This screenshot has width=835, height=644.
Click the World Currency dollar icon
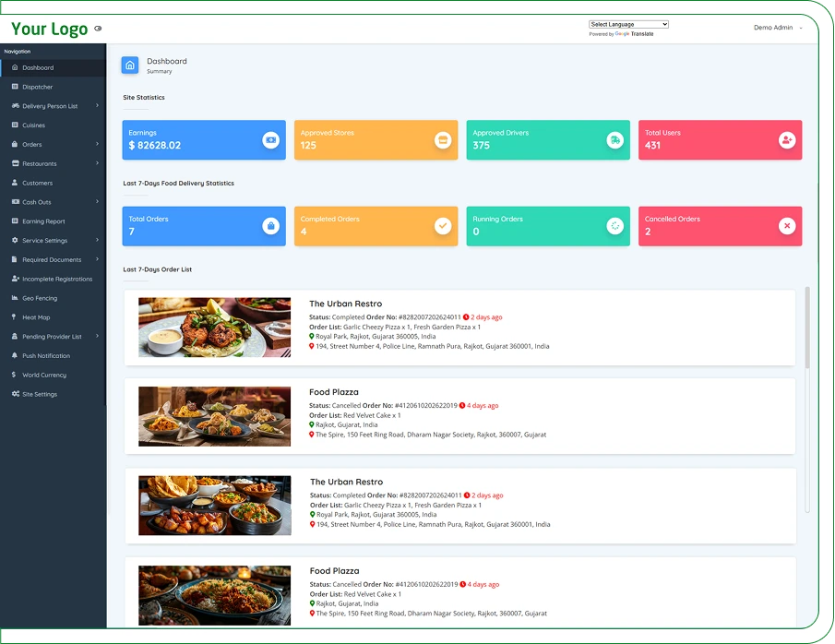point(14,375)
